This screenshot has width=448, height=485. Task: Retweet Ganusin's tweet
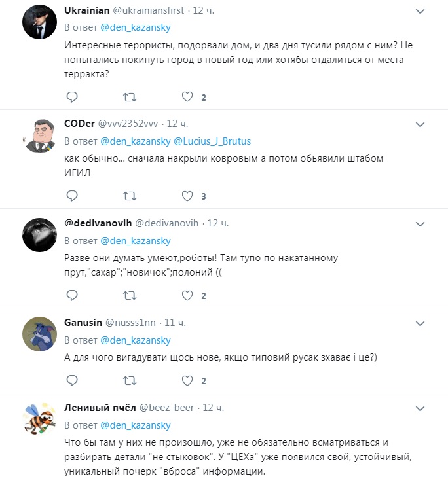click(130, 381)
